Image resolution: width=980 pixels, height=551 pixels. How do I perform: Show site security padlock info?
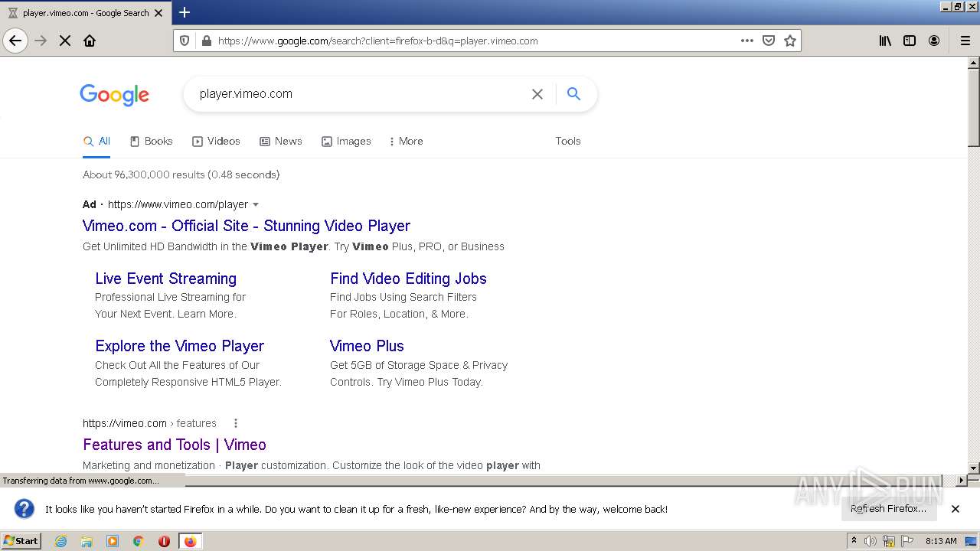[x=205, y=41]
